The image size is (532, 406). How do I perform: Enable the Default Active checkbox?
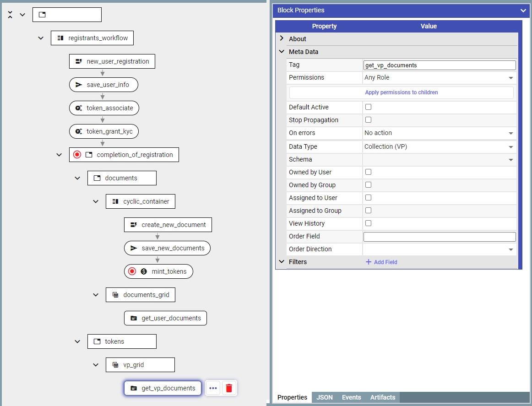368,107
